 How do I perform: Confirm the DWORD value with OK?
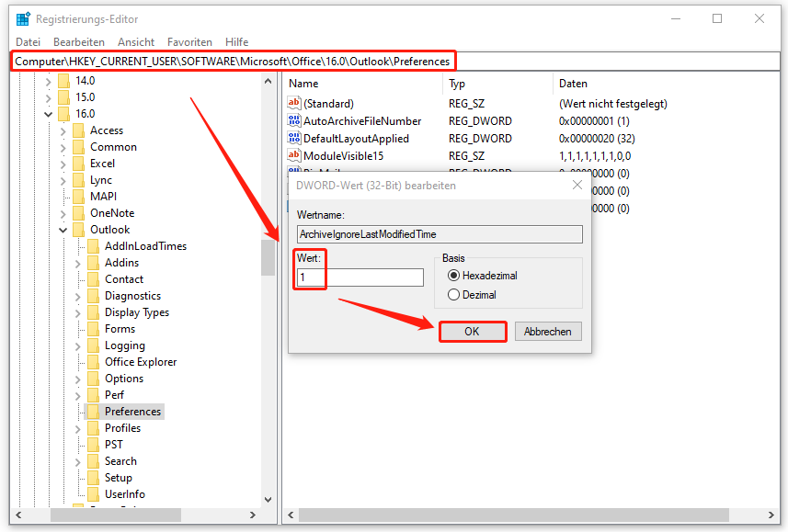[472, 332]
